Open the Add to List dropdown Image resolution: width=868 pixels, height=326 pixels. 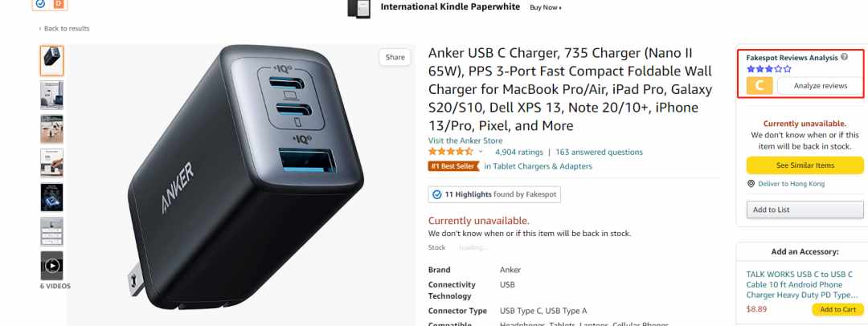click(805, 210)
